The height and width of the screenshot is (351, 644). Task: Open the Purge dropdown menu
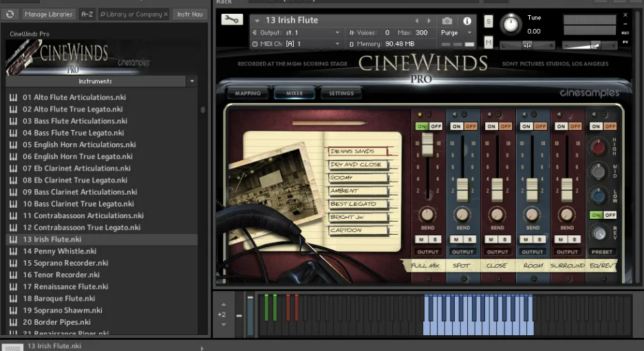click(469, 33)
